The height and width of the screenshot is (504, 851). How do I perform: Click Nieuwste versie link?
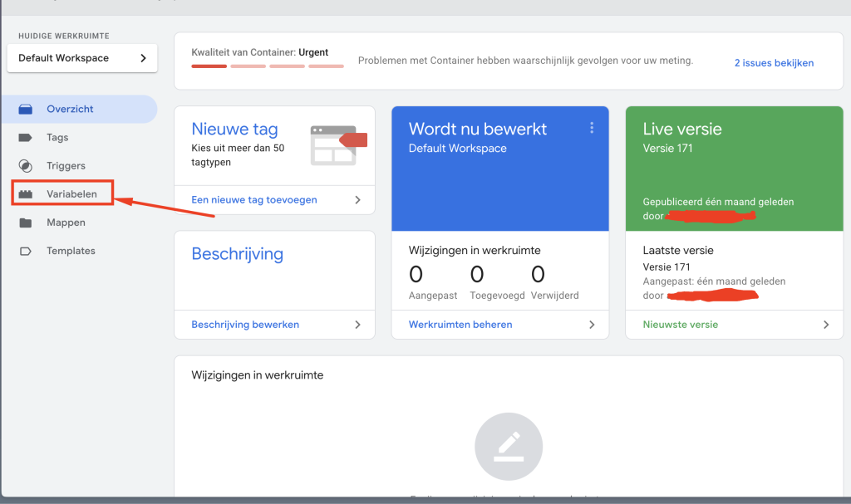point(681,325)
